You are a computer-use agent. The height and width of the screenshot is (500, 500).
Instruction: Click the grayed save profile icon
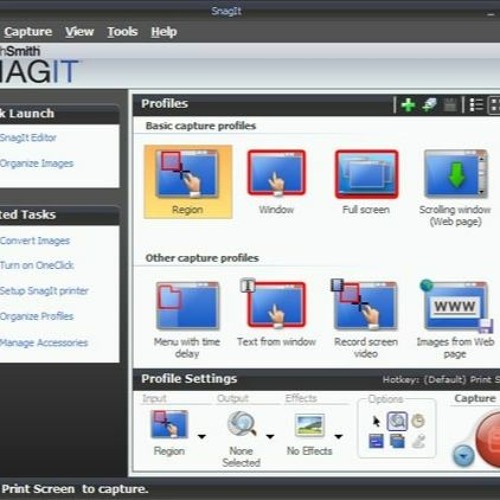click(x=450, y=105)
